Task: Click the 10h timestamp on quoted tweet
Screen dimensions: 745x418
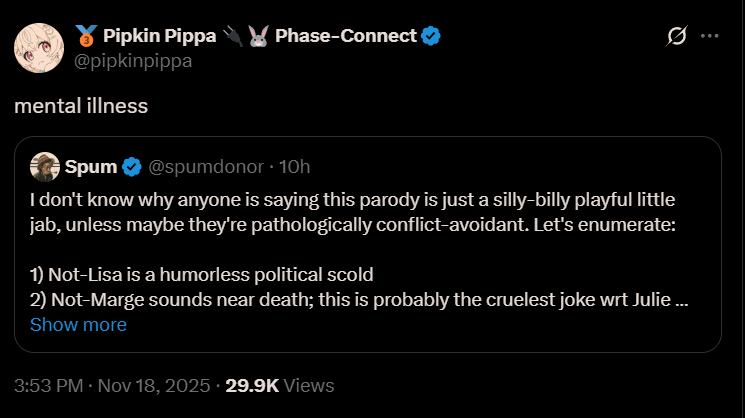Action: pos(295,167)
